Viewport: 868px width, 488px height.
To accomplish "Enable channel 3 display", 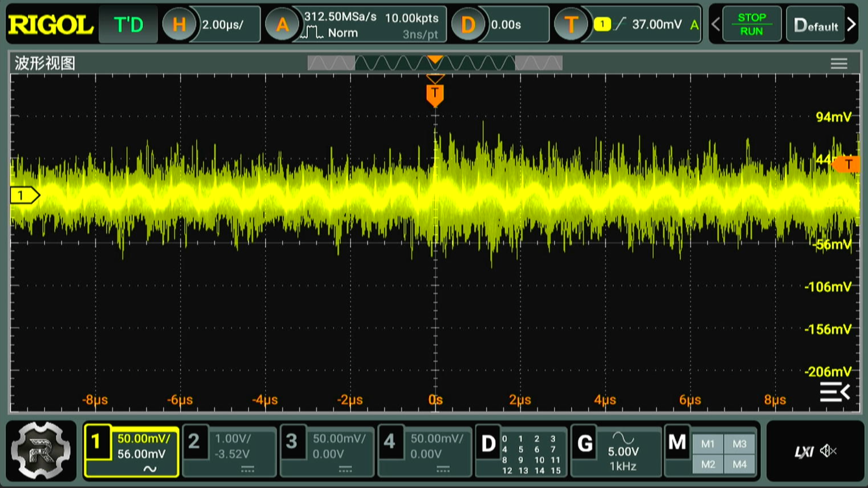I will point(292,442).
